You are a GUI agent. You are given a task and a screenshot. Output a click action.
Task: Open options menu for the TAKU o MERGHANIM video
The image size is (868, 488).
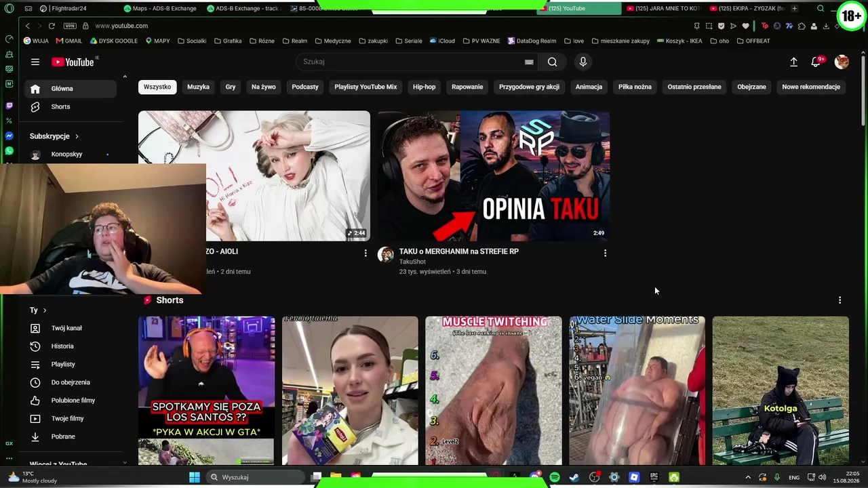coord(605,253)
